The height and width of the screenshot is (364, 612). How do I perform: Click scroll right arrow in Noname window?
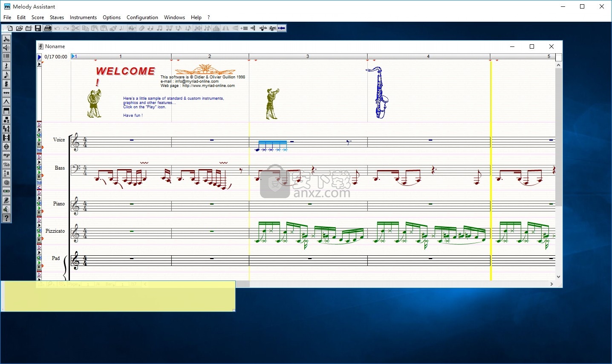coord(552,284)
